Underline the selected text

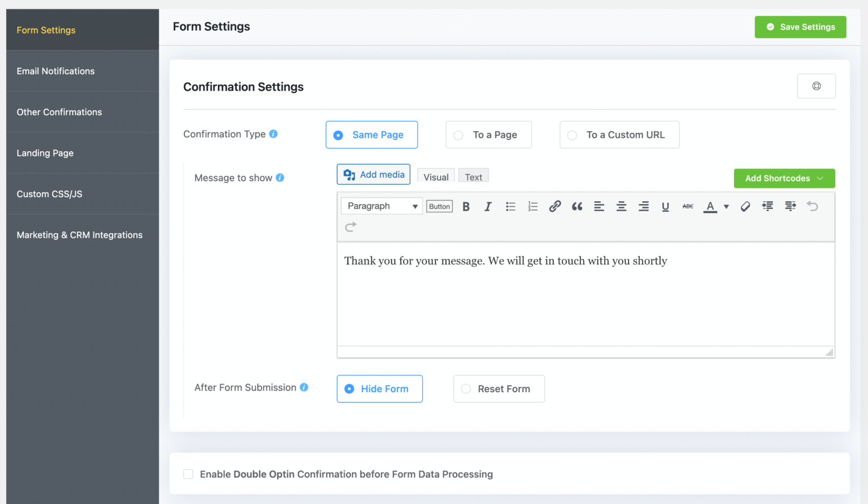point(665,206)
